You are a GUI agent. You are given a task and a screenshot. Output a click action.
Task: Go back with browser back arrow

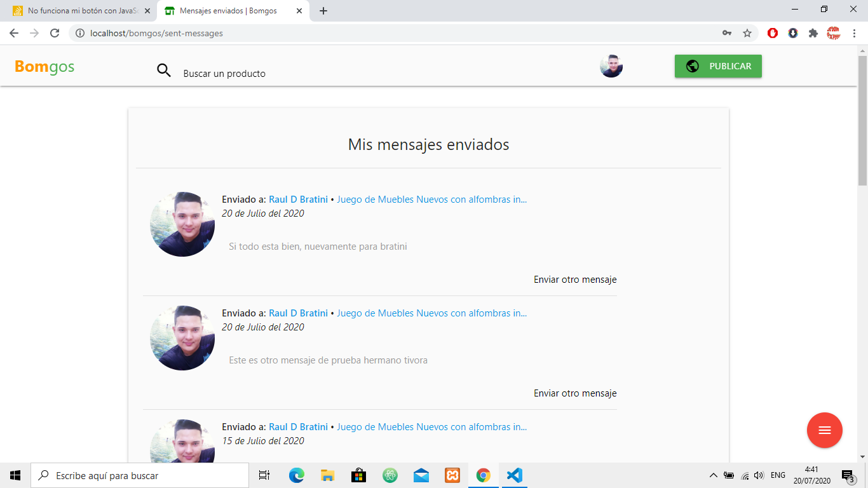14,33
